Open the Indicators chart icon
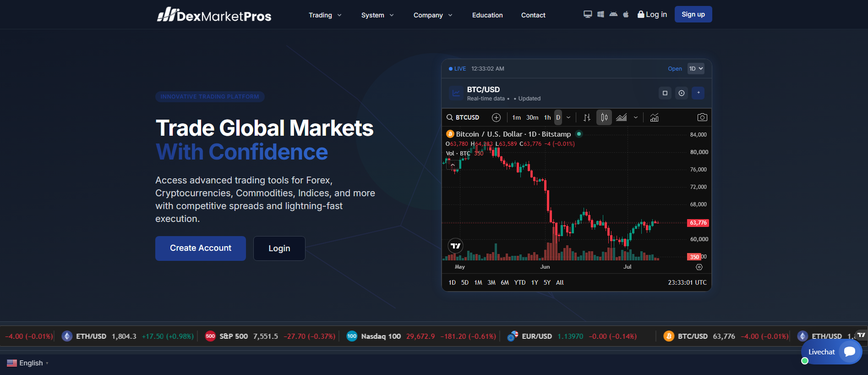868x375 pixels. (x=655, y=117)
